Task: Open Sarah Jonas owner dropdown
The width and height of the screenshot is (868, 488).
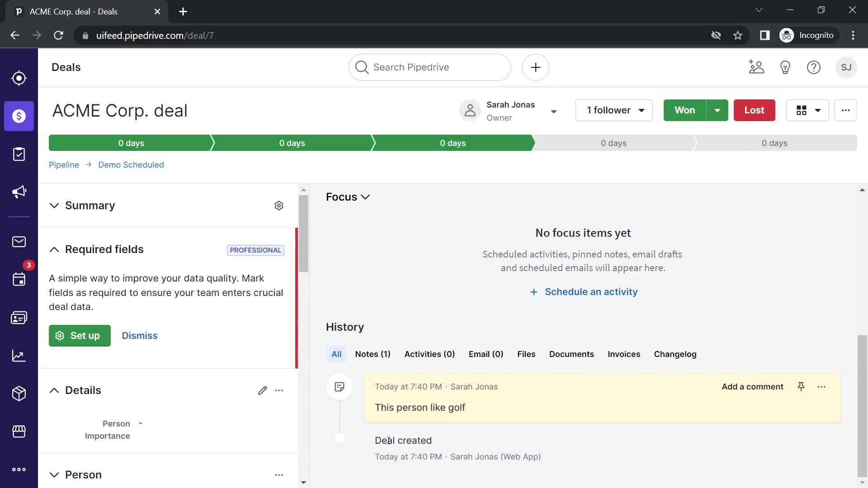Action: (x=554, y=112)
